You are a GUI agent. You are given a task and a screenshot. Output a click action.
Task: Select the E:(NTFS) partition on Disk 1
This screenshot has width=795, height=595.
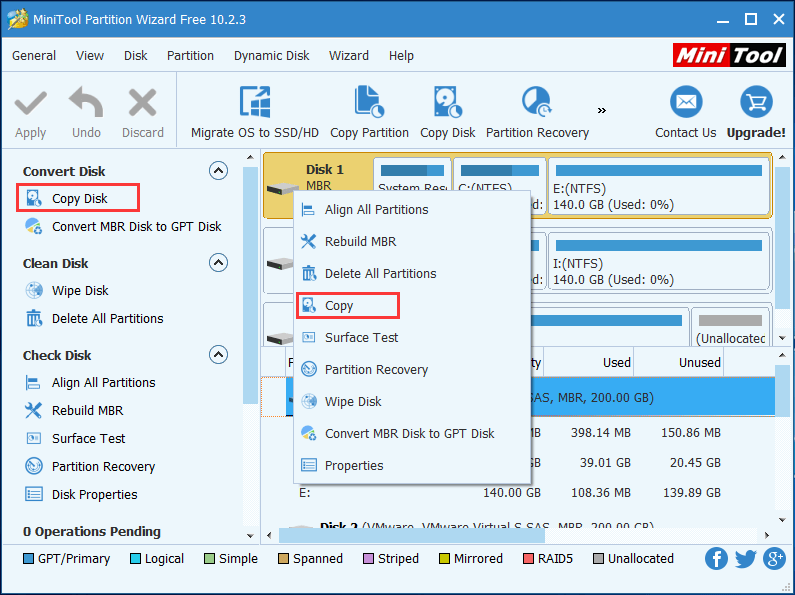click(659, 186)
